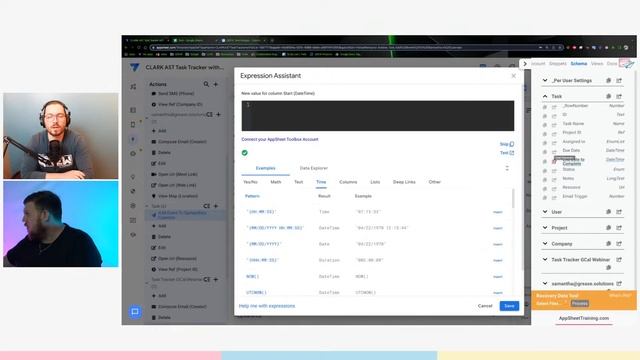
Task: Select the Math examples category
Action: tap(276, 182)
